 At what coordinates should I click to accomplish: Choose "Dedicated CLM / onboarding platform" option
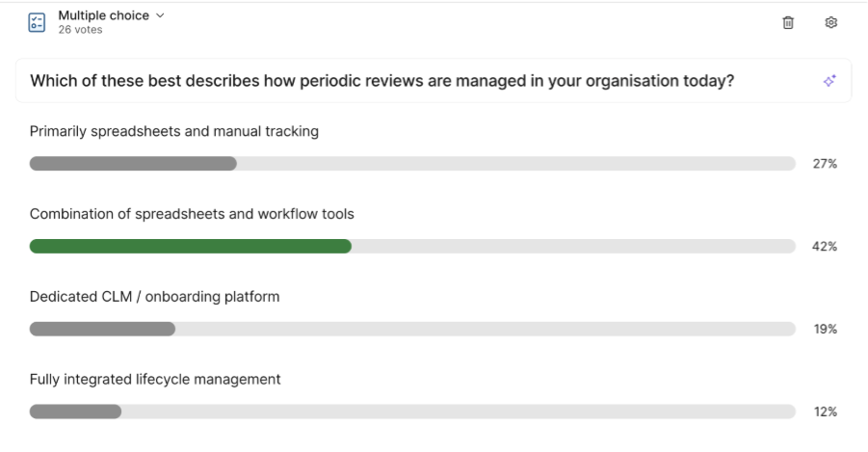tap(155, 297)
